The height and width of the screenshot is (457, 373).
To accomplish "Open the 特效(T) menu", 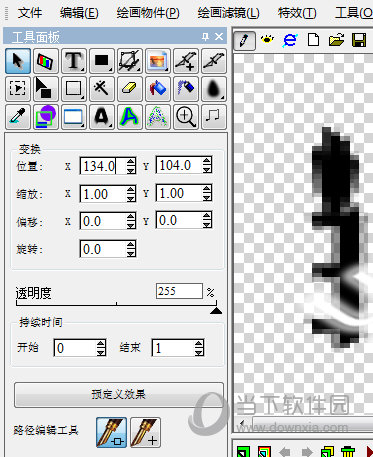I will (297, 13).
